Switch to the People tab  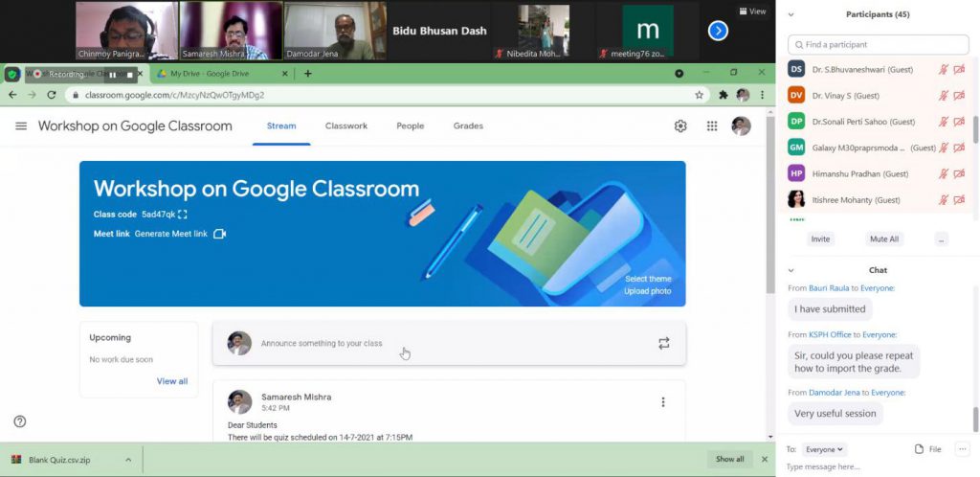[x=410, y=125]
